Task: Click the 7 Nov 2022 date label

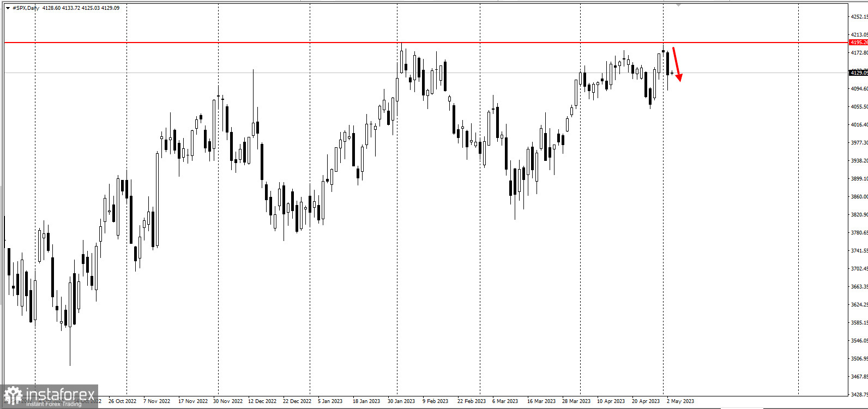Action: [157, 401]
